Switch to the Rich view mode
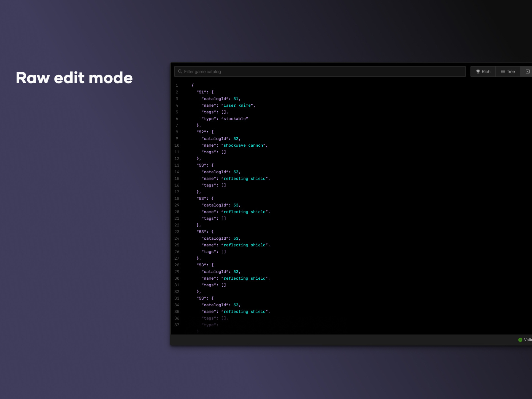The image size is (532, 399). click(x=483, y=71)
